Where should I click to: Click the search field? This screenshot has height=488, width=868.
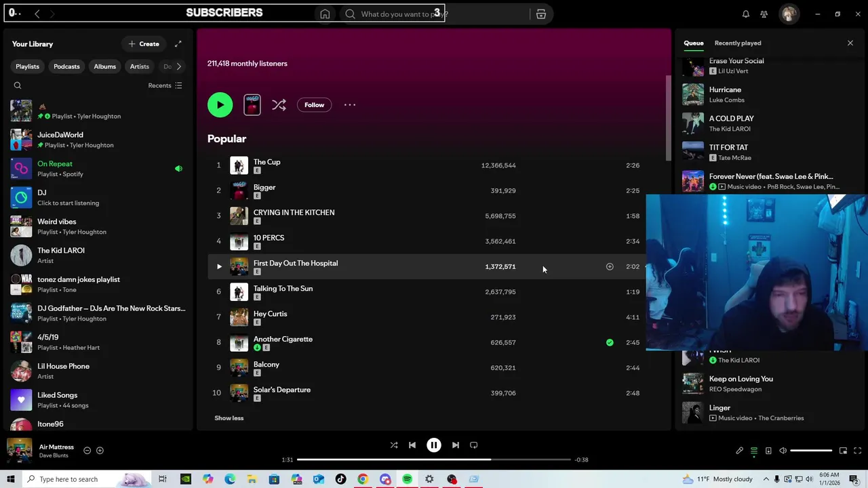434,14
